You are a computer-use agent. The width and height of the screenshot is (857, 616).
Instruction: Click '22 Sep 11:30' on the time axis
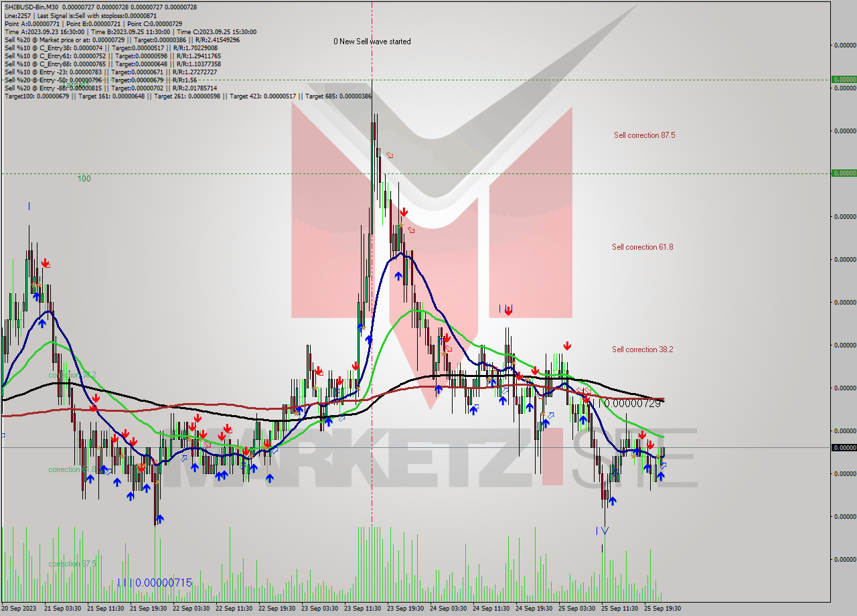coord(234,609)
